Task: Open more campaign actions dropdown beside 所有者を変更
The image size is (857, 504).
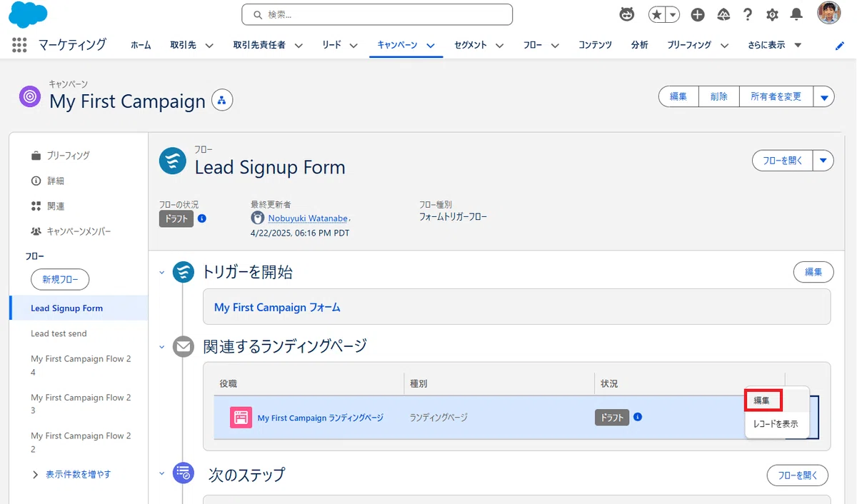Action: coord(824,96)
